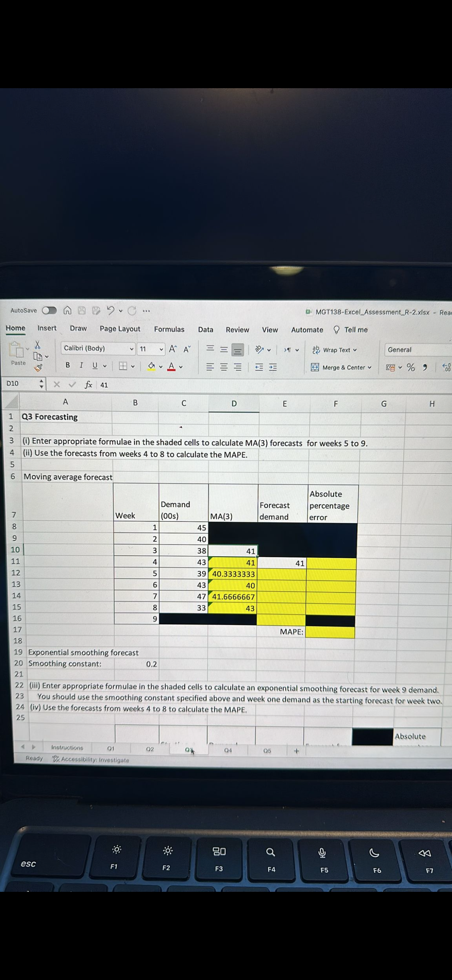
Task: Open the View ribbon tab
Action: [270, 330]
